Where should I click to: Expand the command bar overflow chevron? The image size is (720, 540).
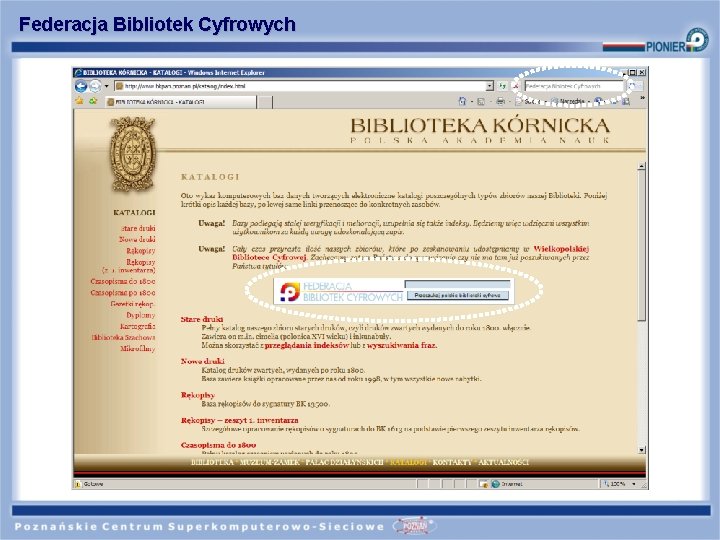pos(642,98)
